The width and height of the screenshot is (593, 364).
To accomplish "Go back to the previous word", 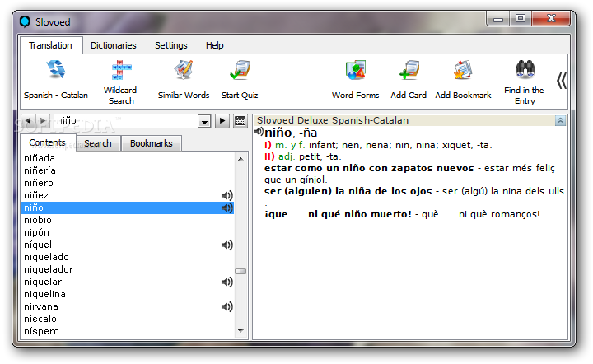I will click(28, 121).
